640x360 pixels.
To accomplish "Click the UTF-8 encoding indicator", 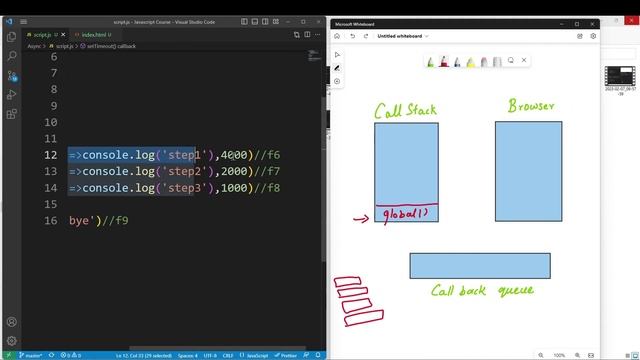I will click(x=210, y=356).
